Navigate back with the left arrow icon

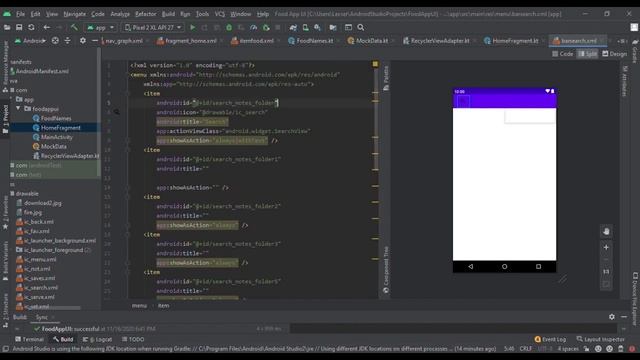coord(47,27)
